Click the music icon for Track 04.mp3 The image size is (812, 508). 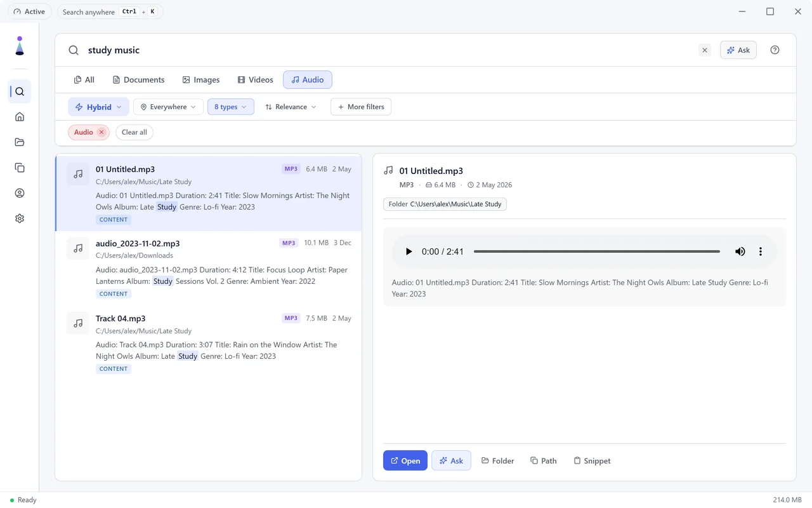(x=78, y=323)
